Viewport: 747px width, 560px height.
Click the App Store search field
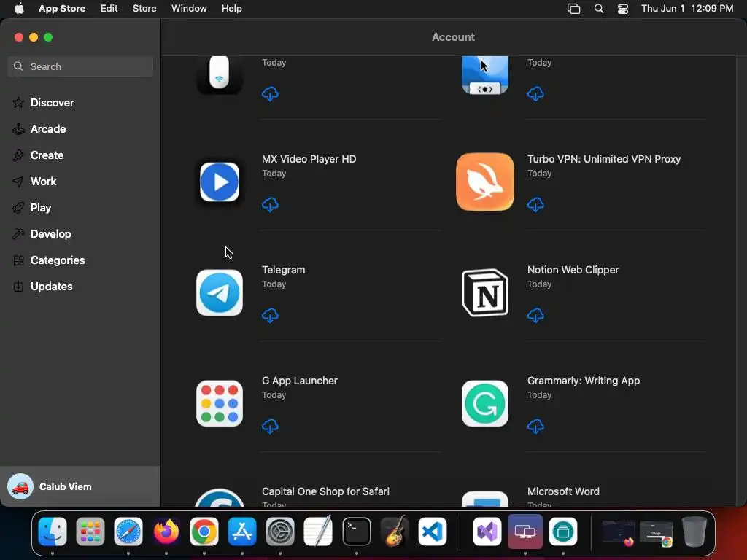tap(80, 66)
